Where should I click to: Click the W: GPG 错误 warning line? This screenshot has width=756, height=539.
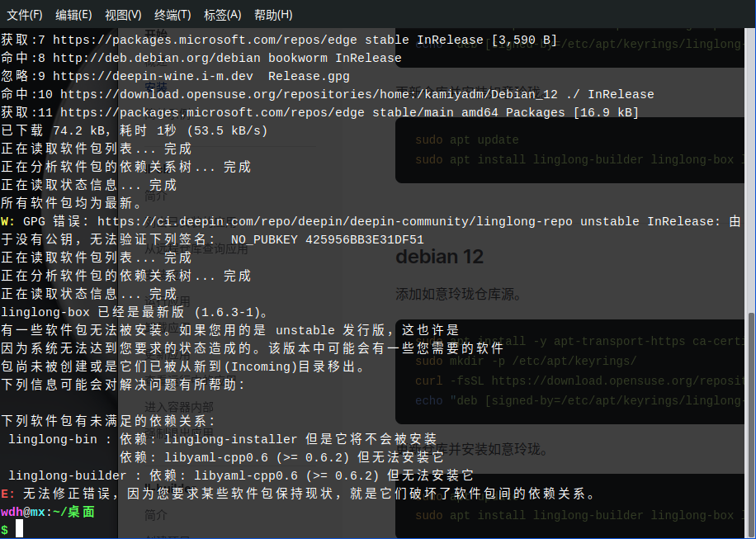(371, 221)
